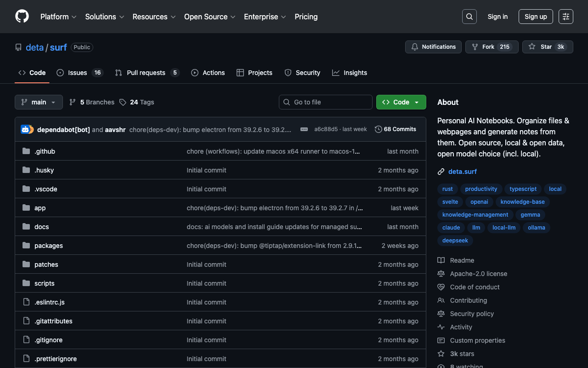
Task: Toggle Notifications for the repository
Action: (x=433, y=47)
